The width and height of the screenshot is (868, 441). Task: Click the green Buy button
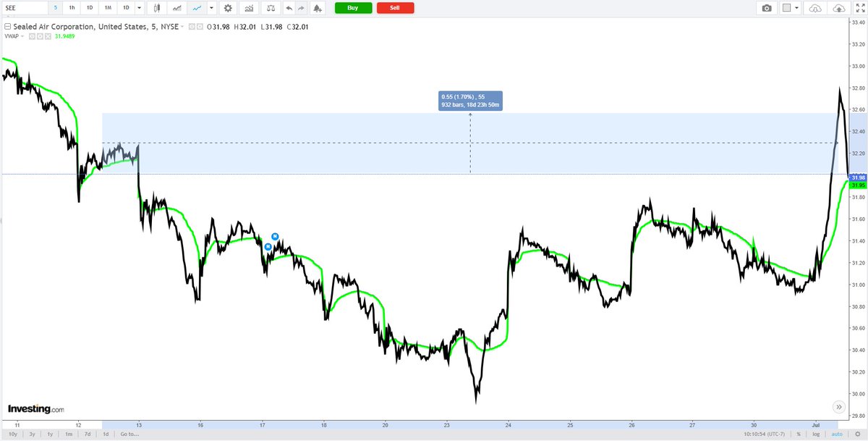click(x=354, y=8)
